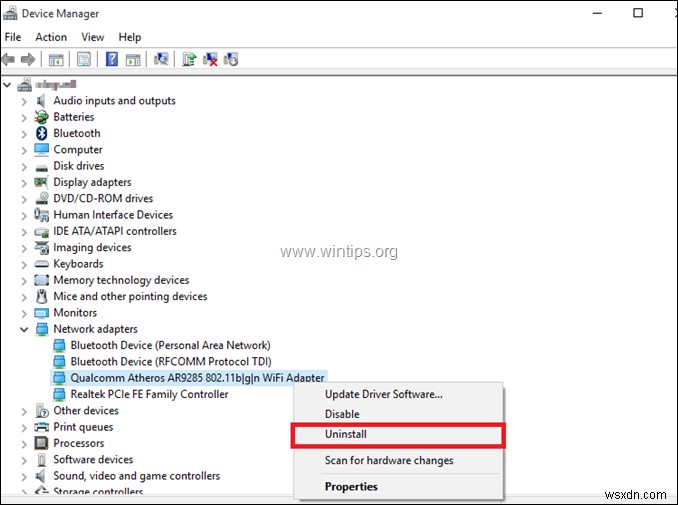Viewport: 678px width, 505px height.
Task: Click the Show/Hide Console Tree toolbar icon
Action: [x=56, y=59]
